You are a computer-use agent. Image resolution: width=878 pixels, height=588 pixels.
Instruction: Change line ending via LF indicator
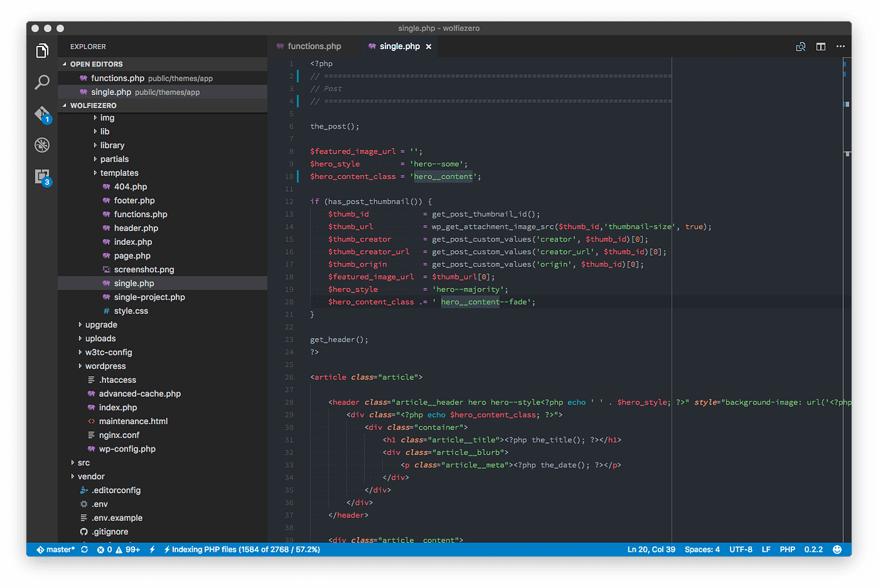click(766, 550)
